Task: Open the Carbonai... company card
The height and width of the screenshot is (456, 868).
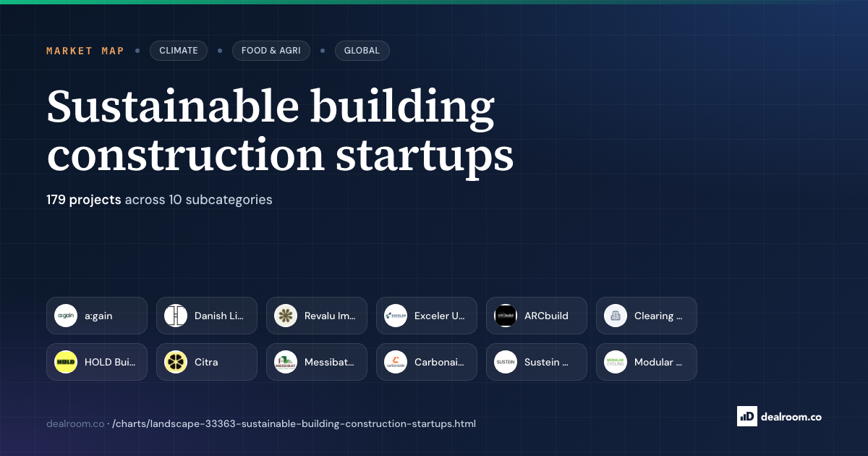Action: [427, 362]
